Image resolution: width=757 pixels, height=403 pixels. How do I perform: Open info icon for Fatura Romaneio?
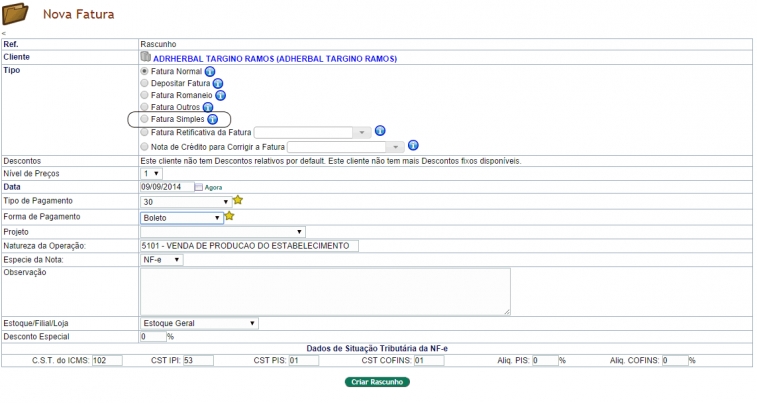tap(220, 95)
